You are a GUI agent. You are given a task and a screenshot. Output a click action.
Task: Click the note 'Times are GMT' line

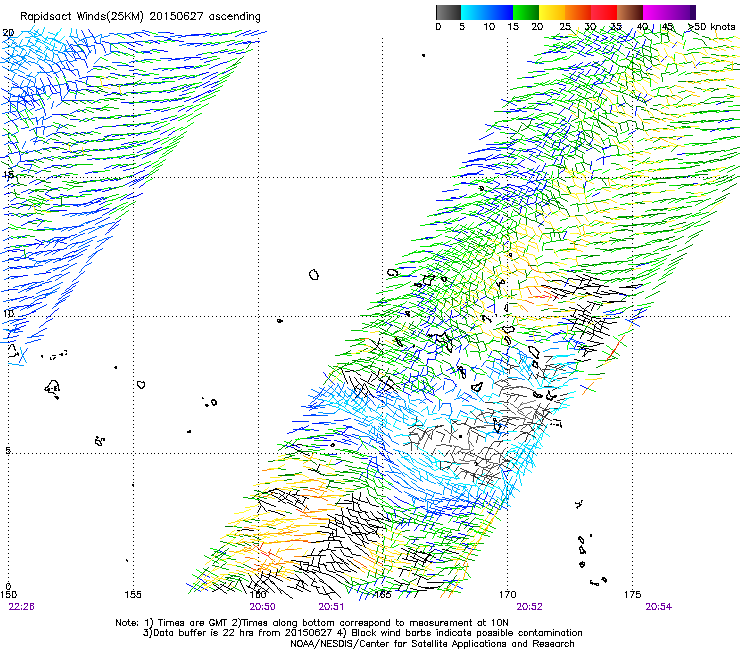coord(312,623)
